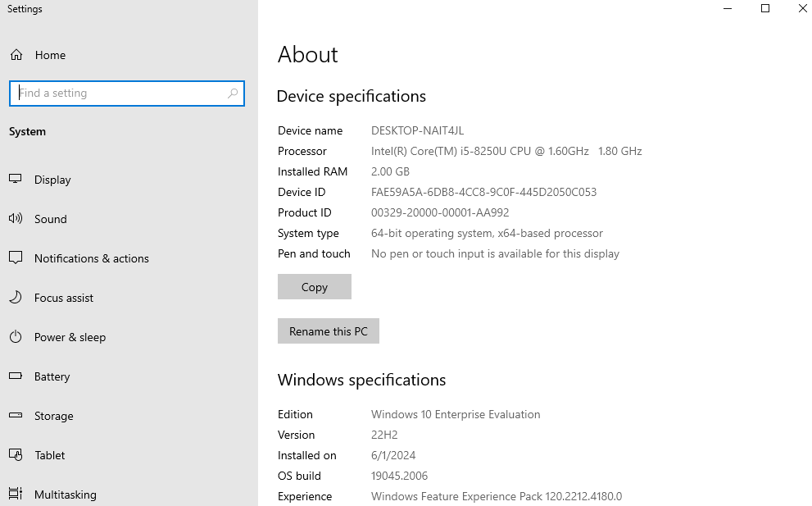
Task: Maximize the Settings window
Action: pyautogui.click(x=764, y=9)
